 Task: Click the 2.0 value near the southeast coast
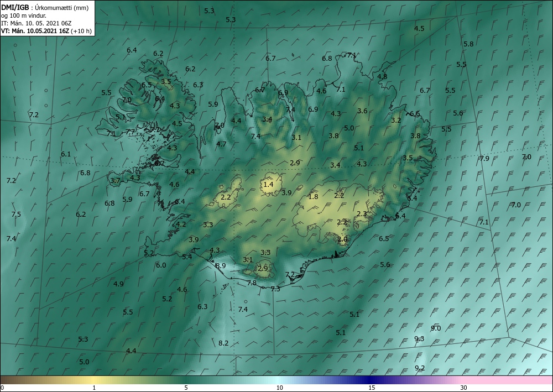(342, 239)
